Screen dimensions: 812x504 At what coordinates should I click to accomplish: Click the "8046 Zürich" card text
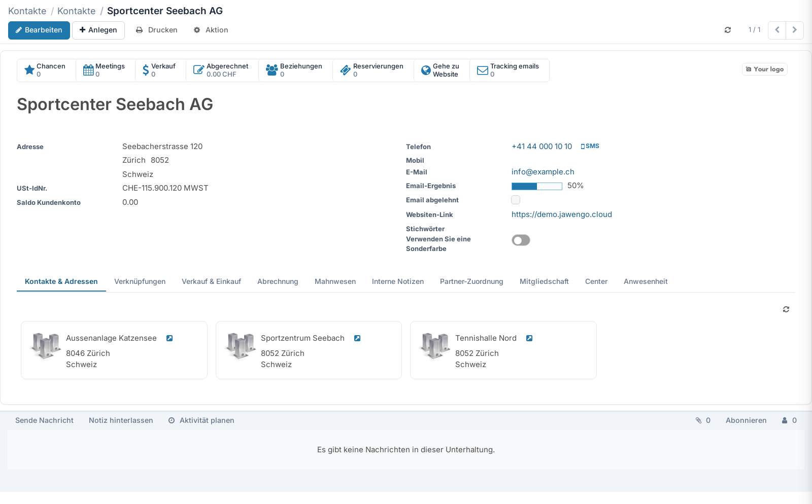[88, 353]
